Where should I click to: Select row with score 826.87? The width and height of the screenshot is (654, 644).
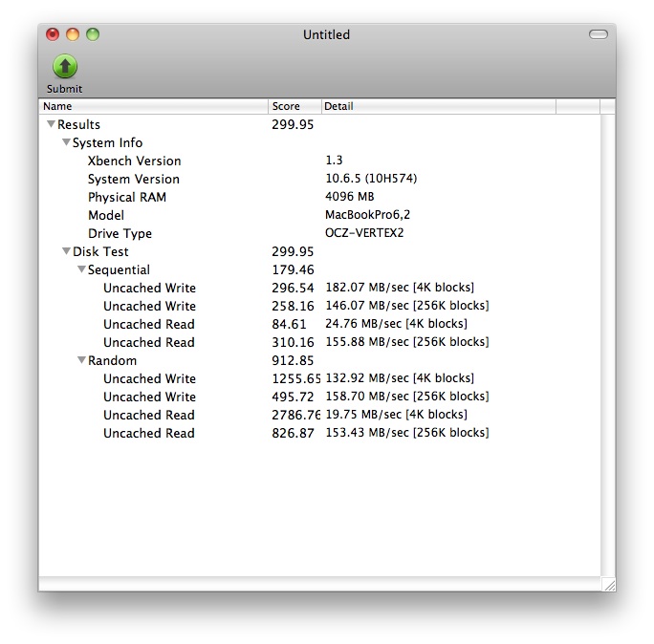pyautogui.click(x=320, y=433)
